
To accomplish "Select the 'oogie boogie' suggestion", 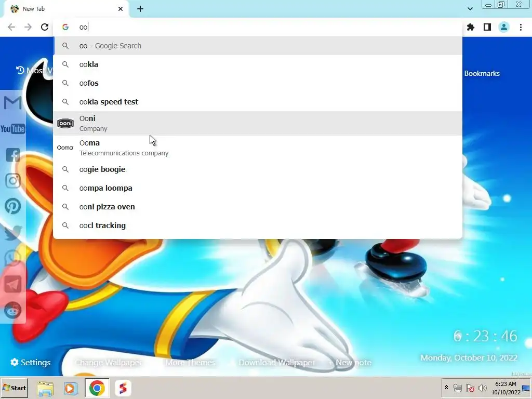I will click(x=258, y=169).
